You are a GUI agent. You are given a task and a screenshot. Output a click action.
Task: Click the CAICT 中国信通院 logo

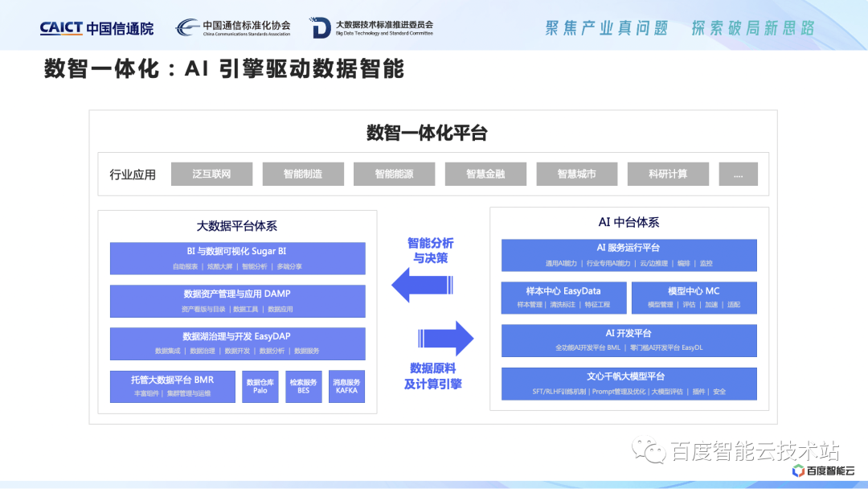tap(96, 27)
